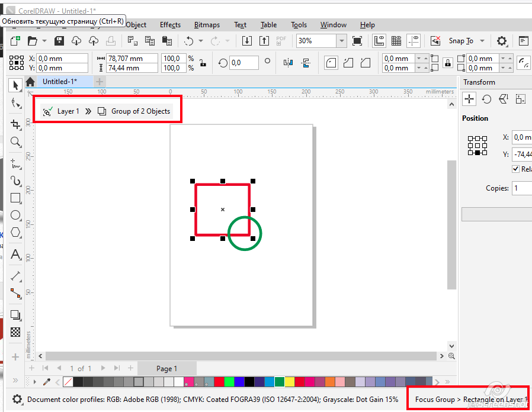Click the add new document tab plus

click(100, 82)
